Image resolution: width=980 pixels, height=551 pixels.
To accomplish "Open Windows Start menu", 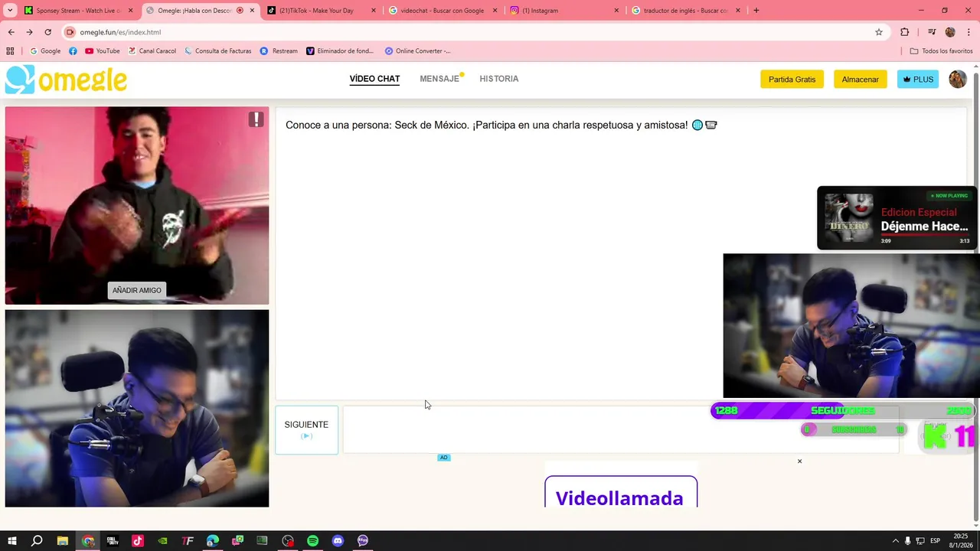I will (x=11, y=541).
